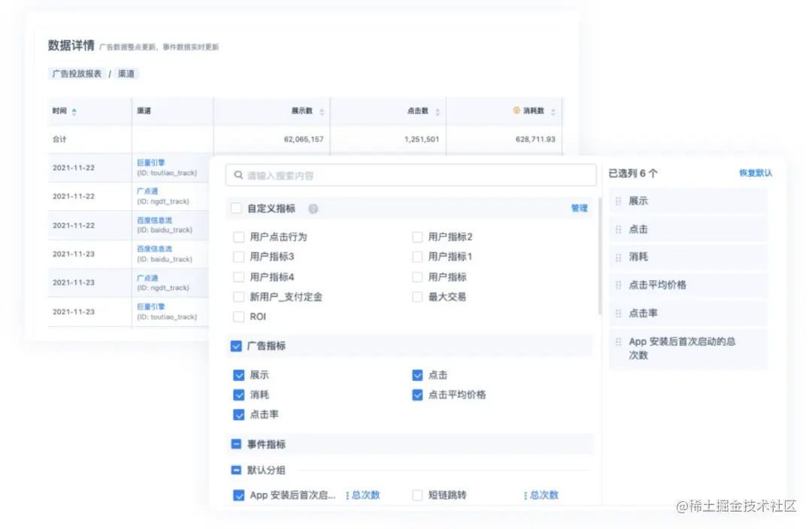The image size is (812, 529).
Task: Grab the drag handle of selected 消耗
Action: (618, 257)
